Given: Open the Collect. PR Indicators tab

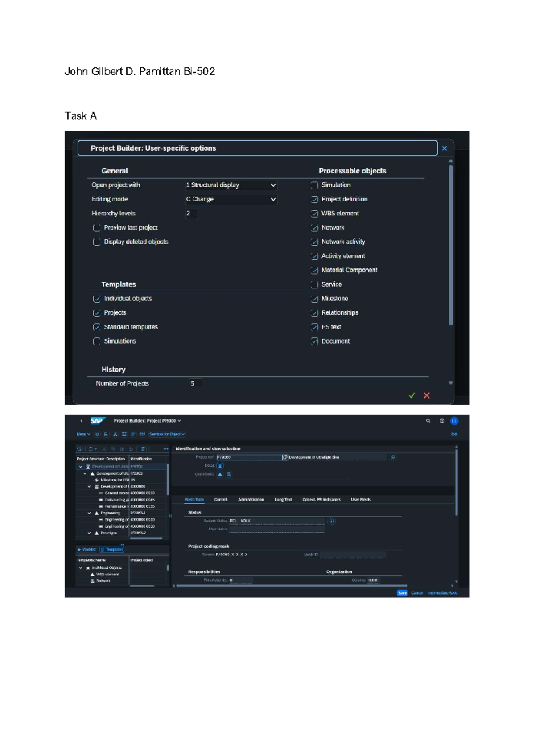Looking at the screenshot, I should click(x=321, y=500).
